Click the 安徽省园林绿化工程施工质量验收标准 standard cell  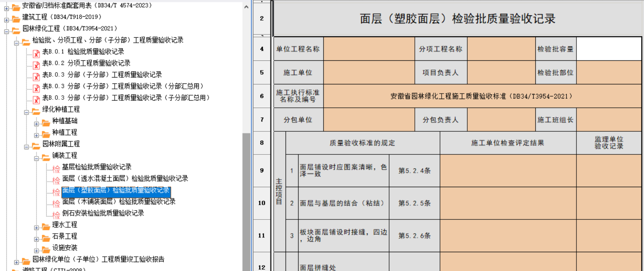[x=482, y=96]
